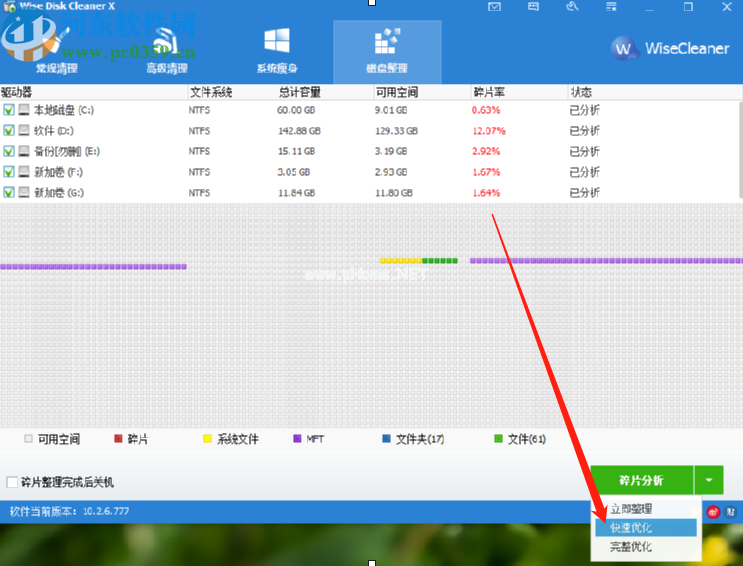Enable 碎片整理完成后关机 checkbox
Image resolution: width=743 pixels, height=566 pixels.
tap(12, 481)
